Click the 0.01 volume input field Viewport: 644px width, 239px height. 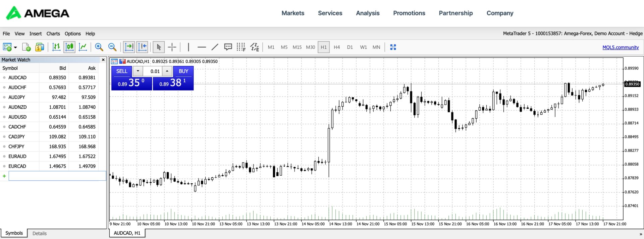coord(153,71)
